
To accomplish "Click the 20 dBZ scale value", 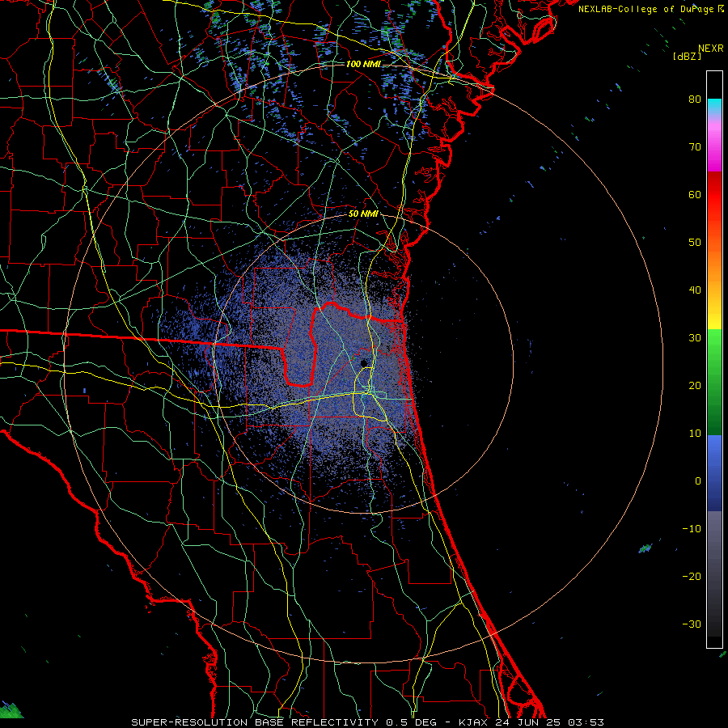I will click(x=695, y=385).
